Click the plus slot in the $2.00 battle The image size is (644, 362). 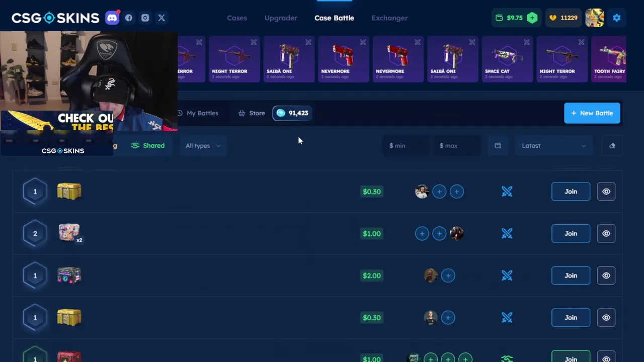point(448,276)
